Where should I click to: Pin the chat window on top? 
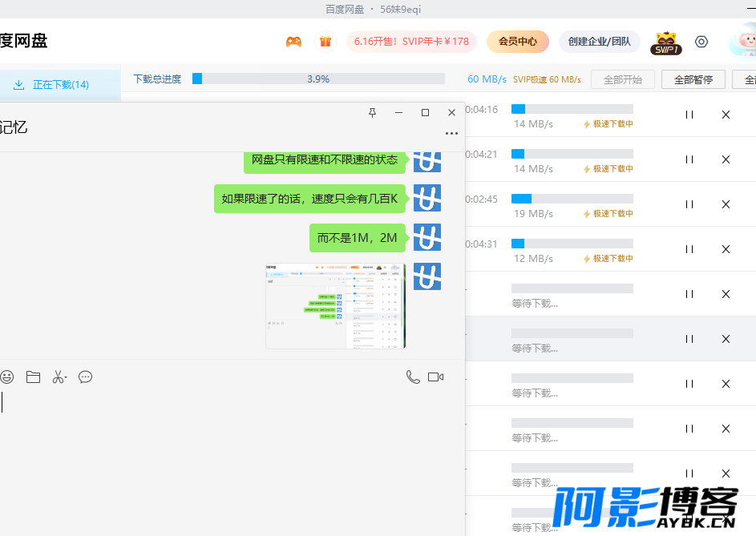pos(372,113)
